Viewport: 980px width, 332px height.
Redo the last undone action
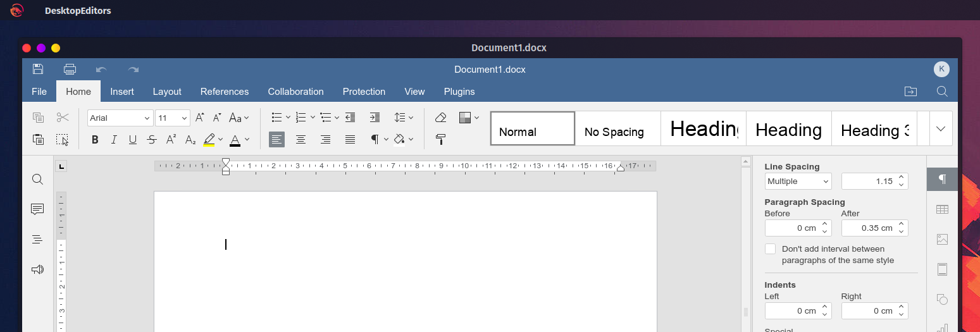133,70
